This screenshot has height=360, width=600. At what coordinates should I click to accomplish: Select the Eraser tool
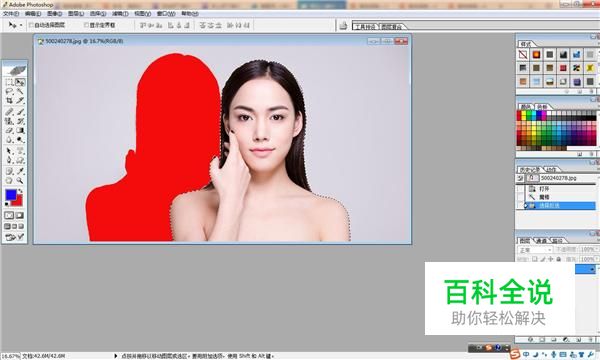(9, 130)
